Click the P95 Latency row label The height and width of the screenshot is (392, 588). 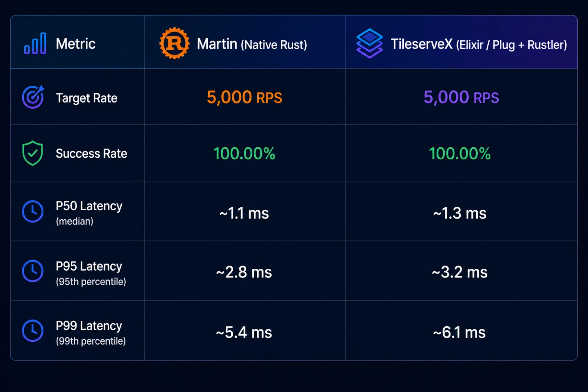(89, 266)
